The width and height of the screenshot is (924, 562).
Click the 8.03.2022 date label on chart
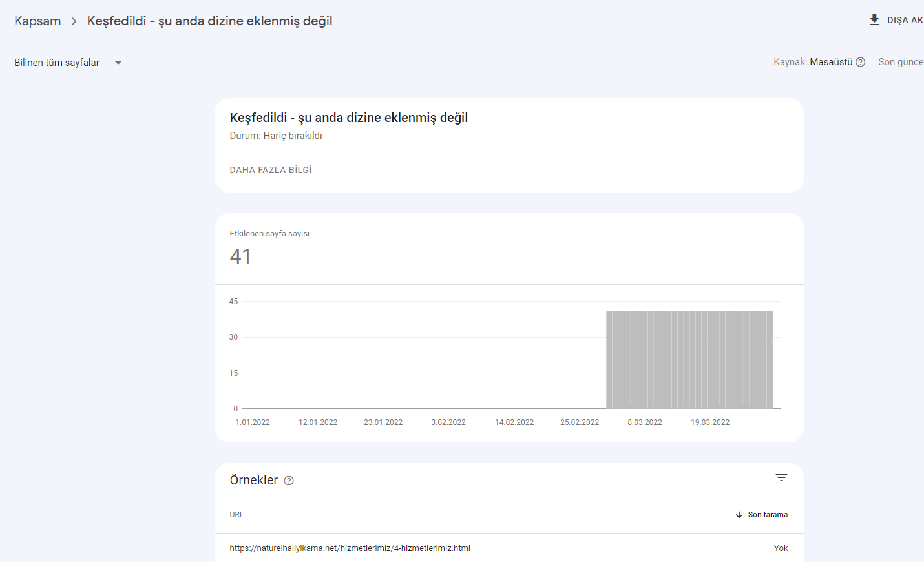coord(645,422)
